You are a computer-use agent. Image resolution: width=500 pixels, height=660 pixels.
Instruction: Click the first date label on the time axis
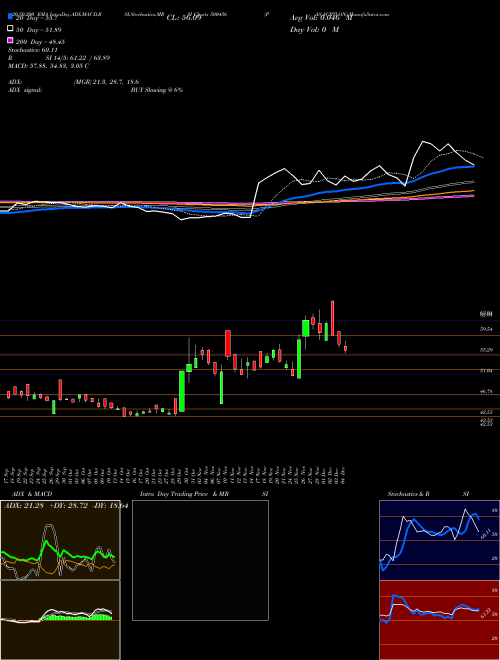point(8,476)
